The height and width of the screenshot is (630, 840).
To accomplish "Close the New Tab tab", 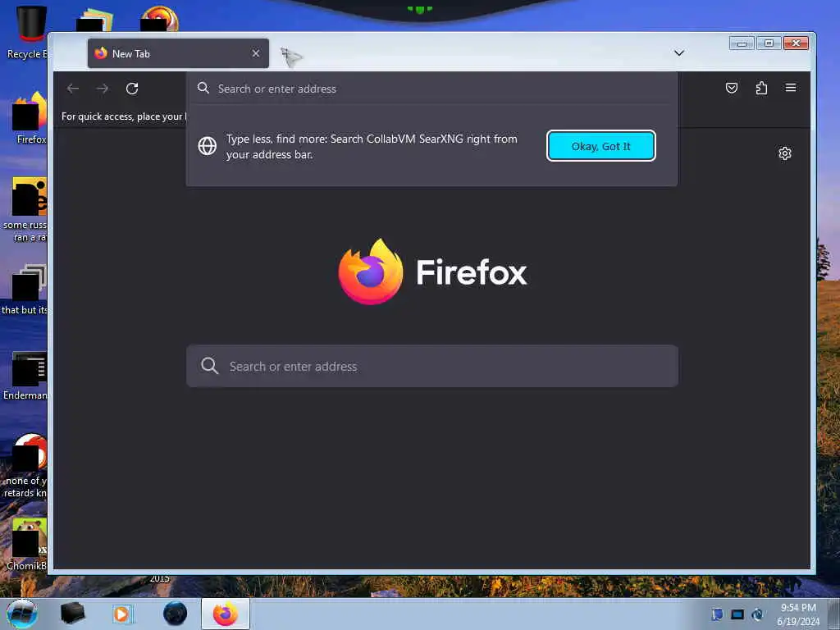I will pos(256,53).
